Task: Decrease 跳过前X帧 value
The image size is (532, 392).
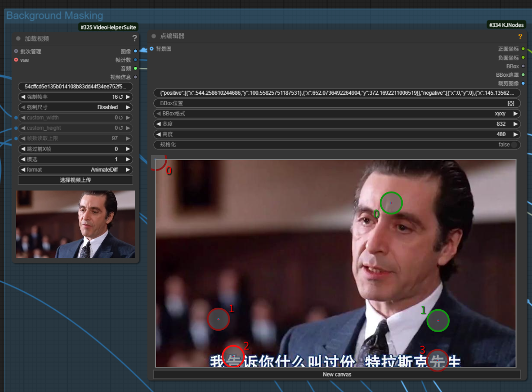Action: tap(23, 149)
